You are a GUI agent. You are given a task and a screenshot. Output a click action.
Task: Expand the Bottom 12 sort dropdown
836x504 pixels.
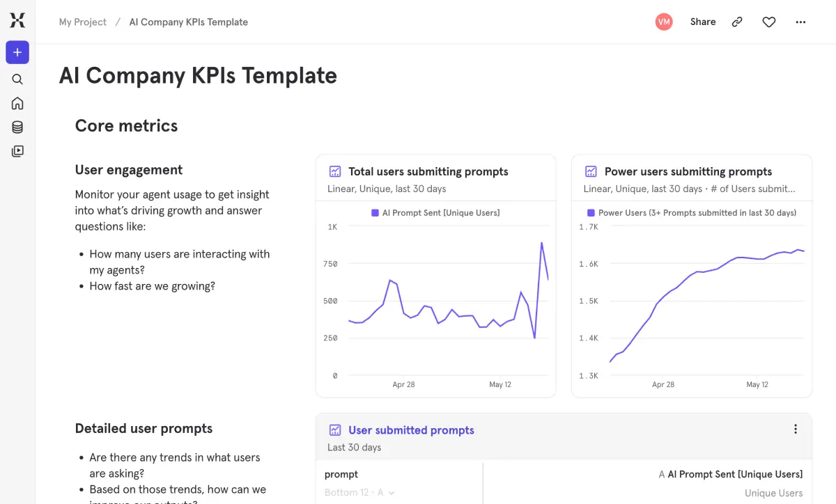[x=359, y=493]
